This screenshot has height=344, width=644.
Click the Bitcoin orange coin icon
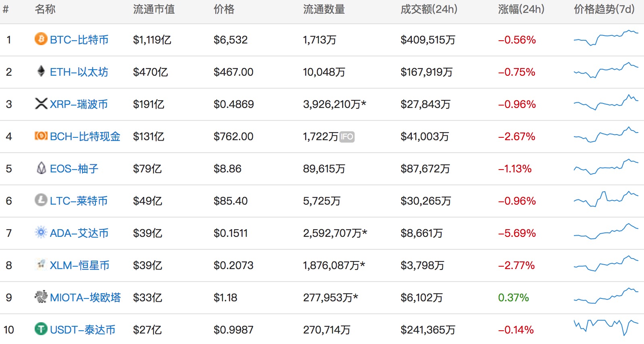(41, 39)
